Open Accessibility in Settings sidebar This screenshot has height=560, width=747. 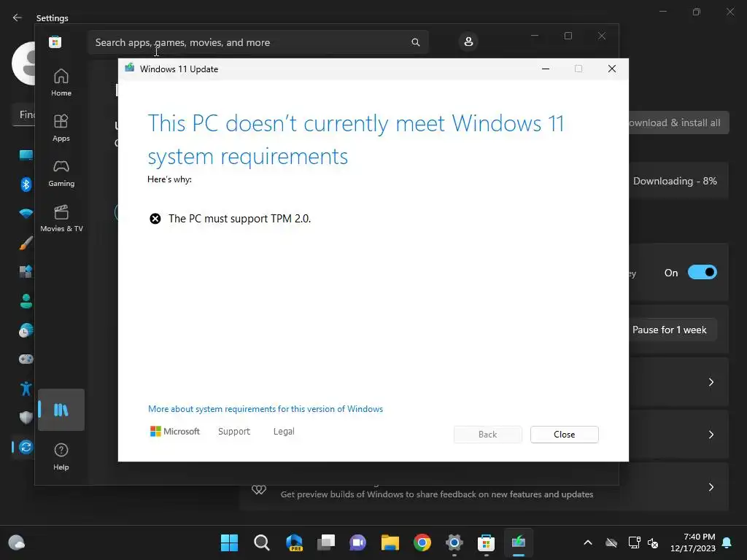pyautogui.click(x=26, y=389)
